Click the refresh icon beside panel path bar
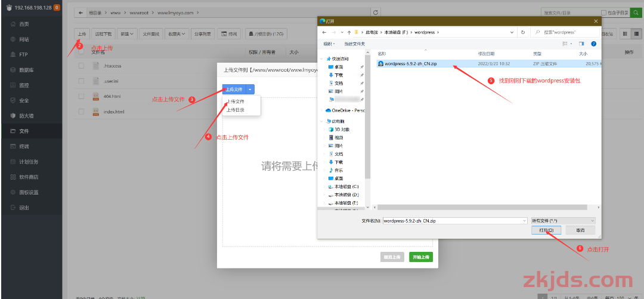Viewport: 644px width, 299px height. pyautogui.click(x=376, y=13)
